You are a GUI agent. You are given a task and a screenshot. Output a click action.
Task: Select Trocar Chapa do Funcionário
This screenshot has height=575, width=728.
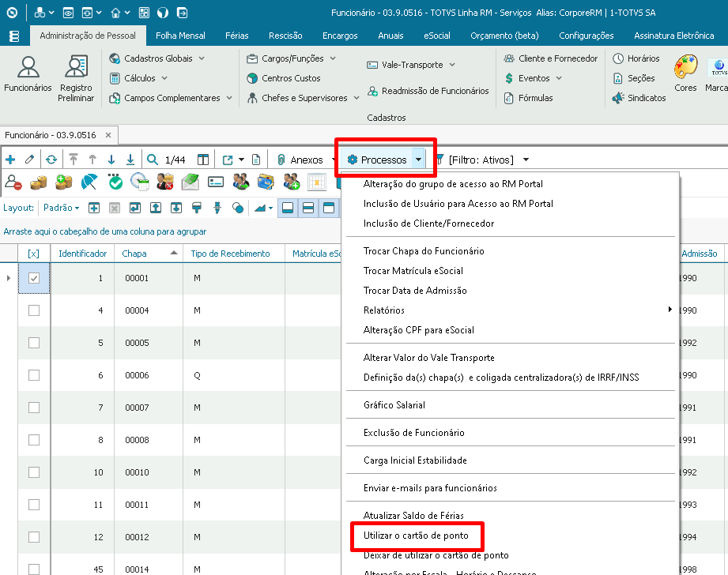(x=424, y=251)
